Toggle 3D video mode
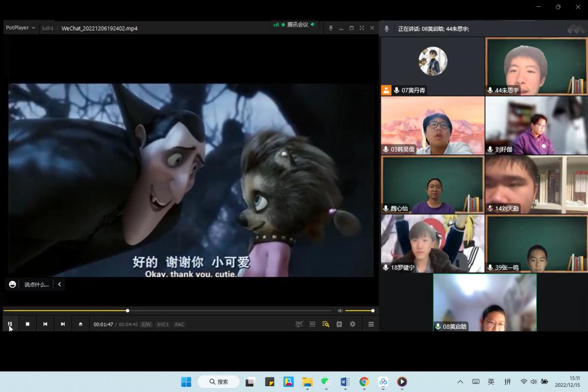The height and width of the screenshot is (392, 588). [x=312, y=324]
